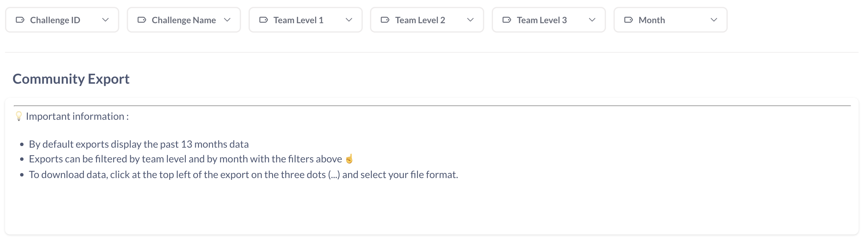This screenshot has width=868, height=237.
Task: Expand the Team Level 3 chevron
Action: (x=592, y=20)
